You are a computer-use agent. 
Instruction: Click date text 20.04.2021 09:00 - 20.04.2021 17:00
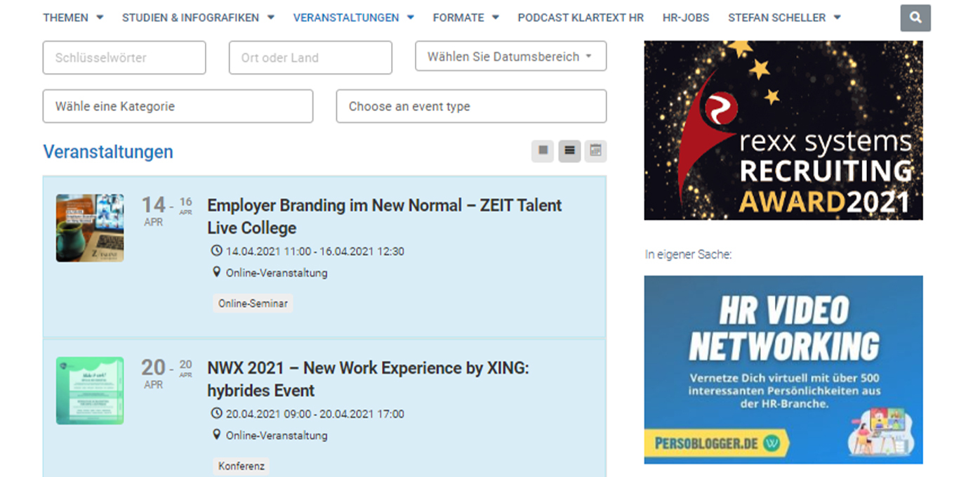point(315,414)
